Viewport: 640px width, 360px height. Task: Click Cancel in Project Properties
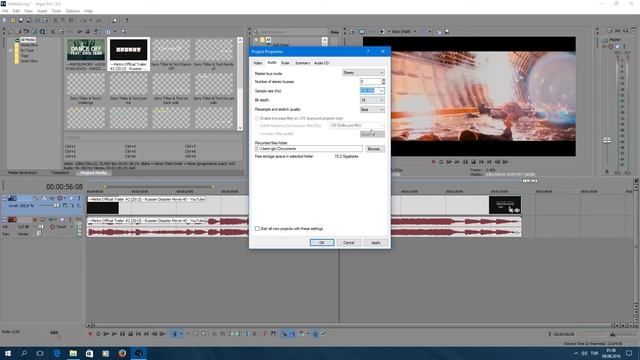(x=349, y=242)
